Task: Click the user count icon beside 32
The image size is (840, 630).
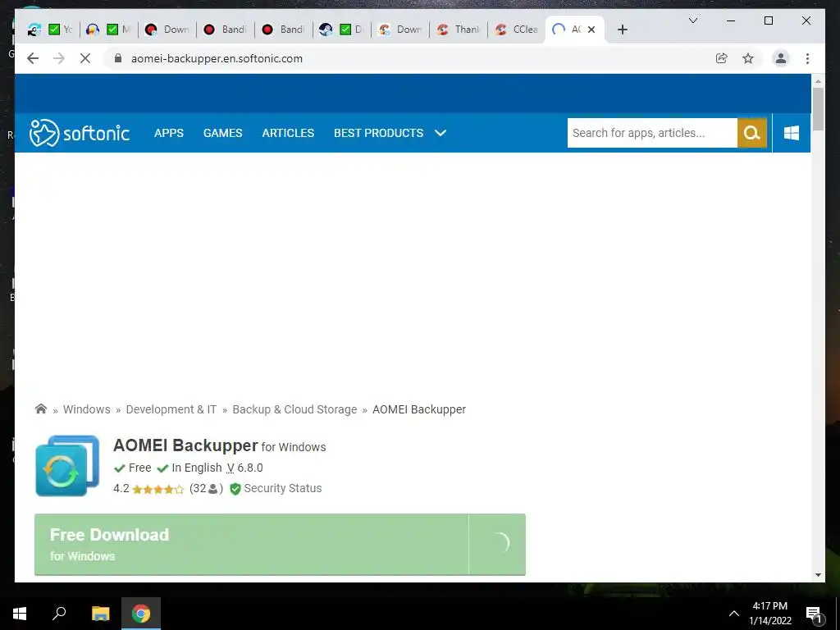Action: [x=212, y=489]
